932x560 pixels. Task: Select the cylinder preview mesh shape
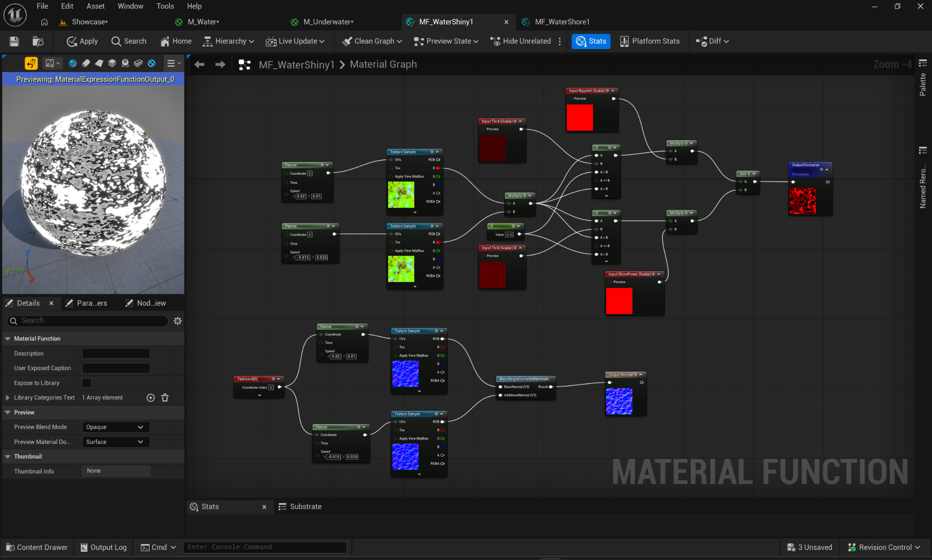[86, 63]
